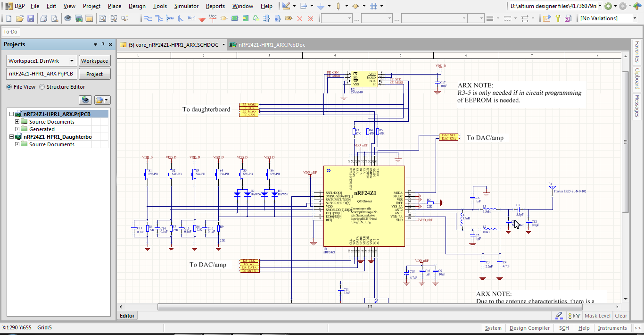Viewport: 644px width, 335px height.
Task: Open the Design menu
Action: (137, 6)
